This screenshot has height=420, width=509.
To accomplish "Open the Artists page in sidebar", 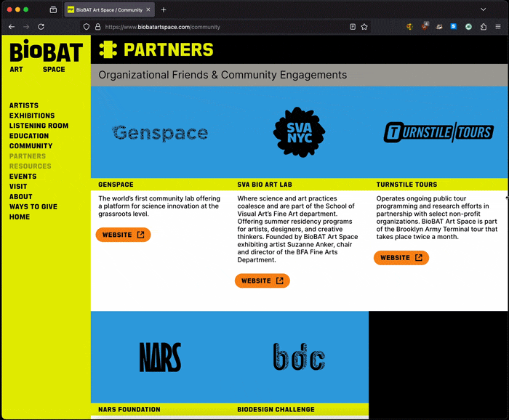I will point(24,105).
